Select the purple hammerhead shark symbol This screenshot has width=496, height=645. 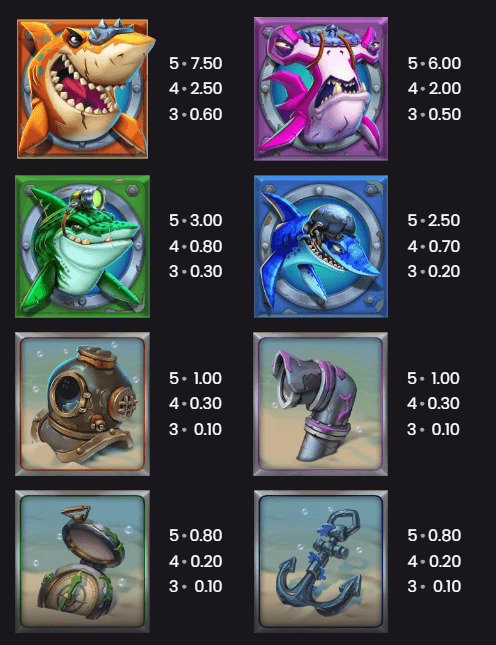point(321,89)
